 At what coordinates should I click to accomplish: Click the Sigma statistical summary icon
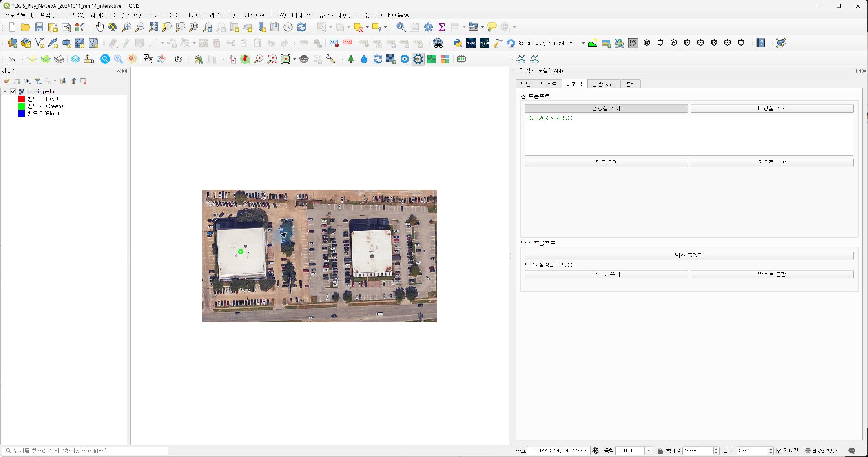[x=441, y=27]
